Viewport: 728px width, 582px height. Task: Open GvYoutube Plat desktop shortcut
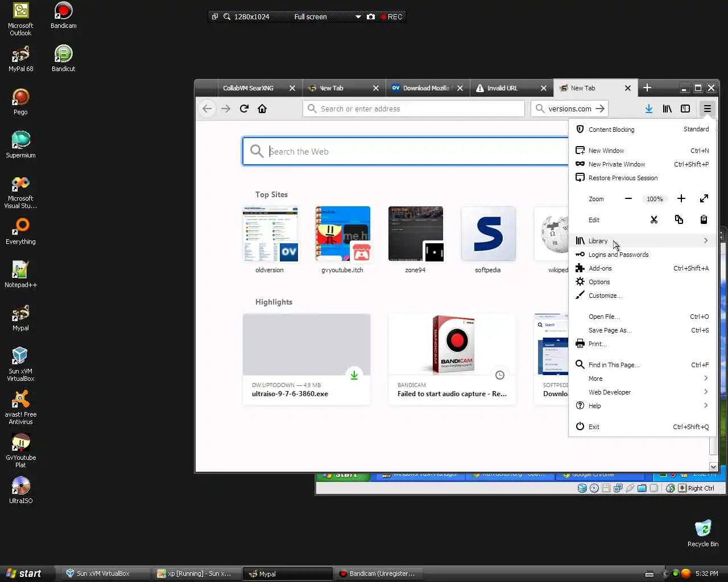coord(20,451)
